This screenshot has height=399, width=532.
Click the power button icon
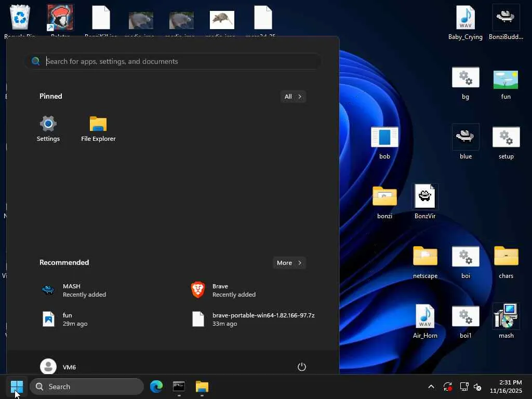[x=302, y=367]
